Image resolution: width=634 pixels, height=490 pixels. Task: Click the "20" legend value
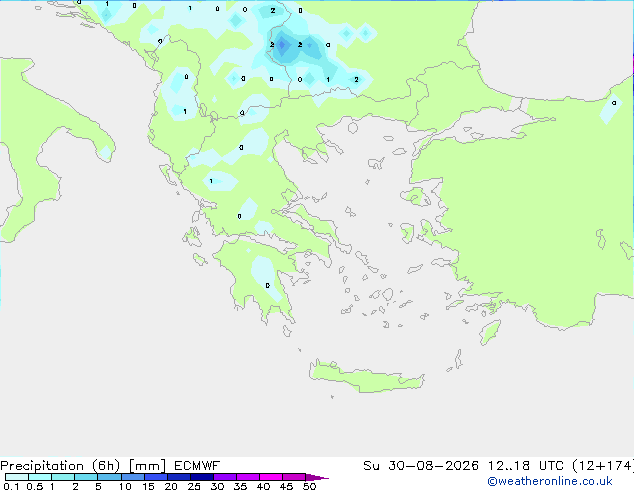point(171,486)
